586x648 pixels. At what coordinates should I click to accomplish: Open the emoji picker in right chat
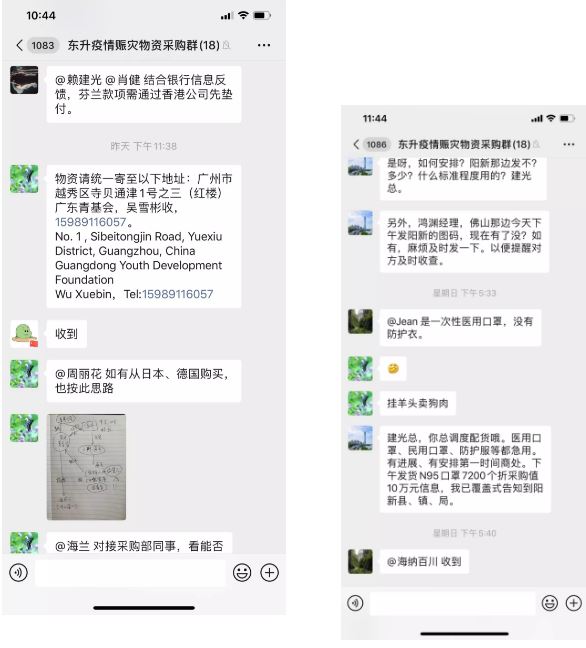click(x=550, y=603)
